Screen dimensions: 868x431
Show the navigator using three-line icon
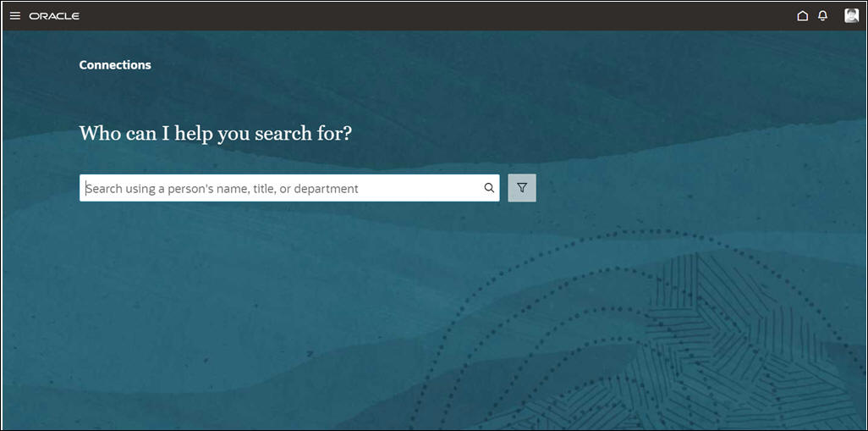tap(15, 16)
